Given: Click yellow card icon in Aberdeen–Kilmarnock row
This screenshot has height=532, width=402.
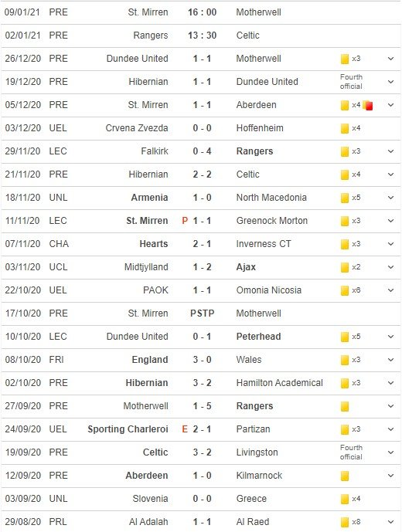Looking at the screenshot, I should coord(345,476).
